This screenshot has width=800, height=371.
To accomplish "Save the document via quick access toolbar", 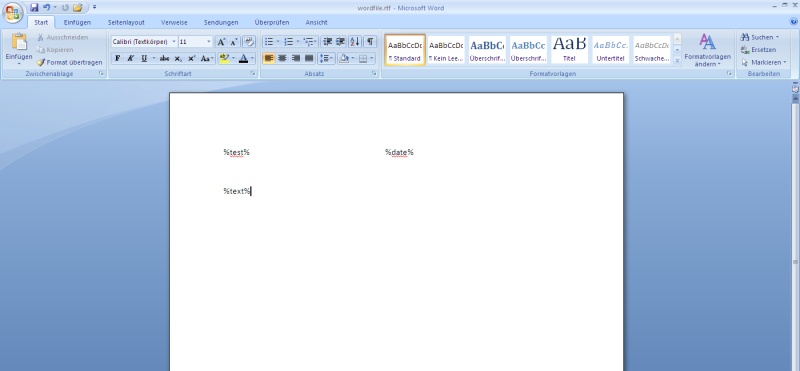I will [x=34, y=8].
